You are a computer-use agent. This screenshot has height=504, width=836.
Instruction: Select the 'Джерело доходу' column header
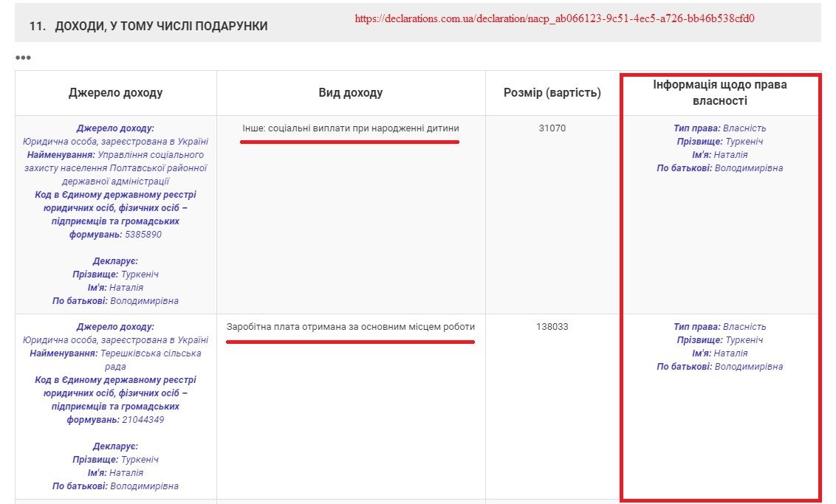click(115, 93)
